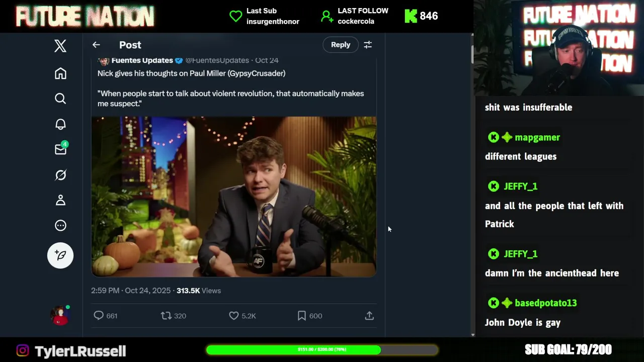Viewport: 644px width, 362px height.
Task: Share the post via upload icon
Action: 369,316
